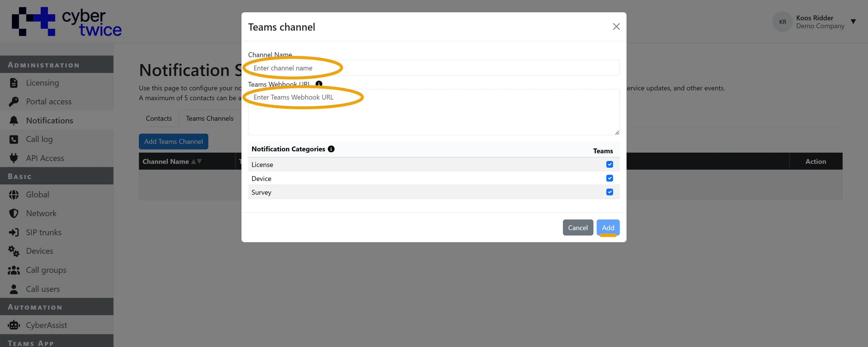Click the Survey category row label
The height and width of the screenshot is (347, 868).
point(261,192)
